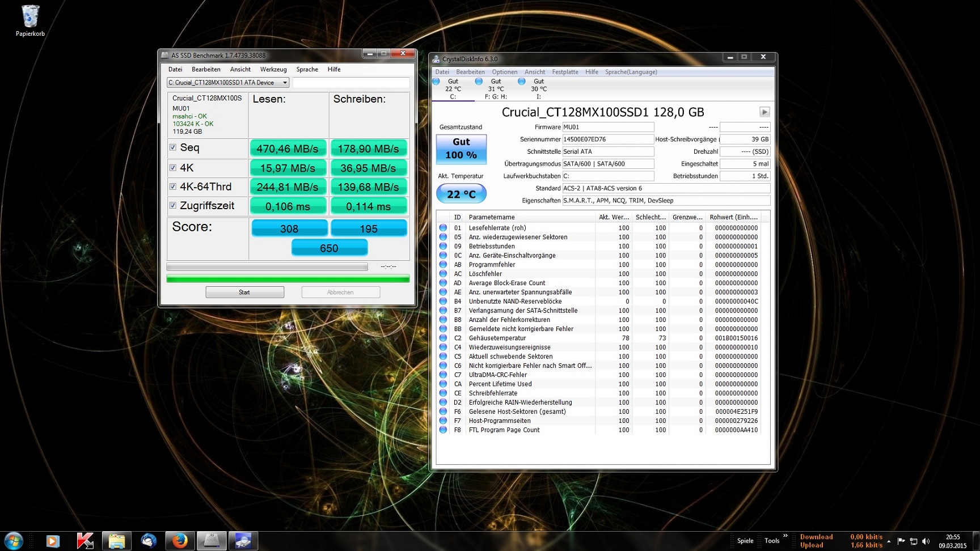
Task: Open Action Center flag tray icon
Action: 901,541
